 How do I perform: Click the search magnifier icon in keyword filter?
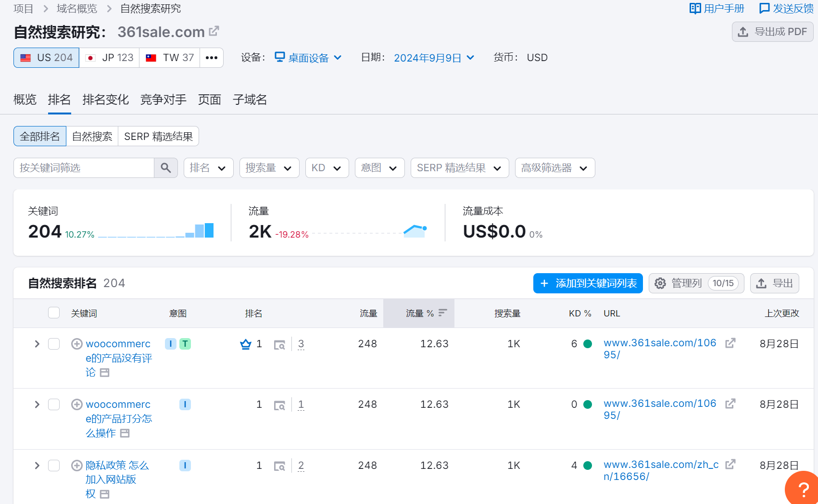tap(165, 168)
